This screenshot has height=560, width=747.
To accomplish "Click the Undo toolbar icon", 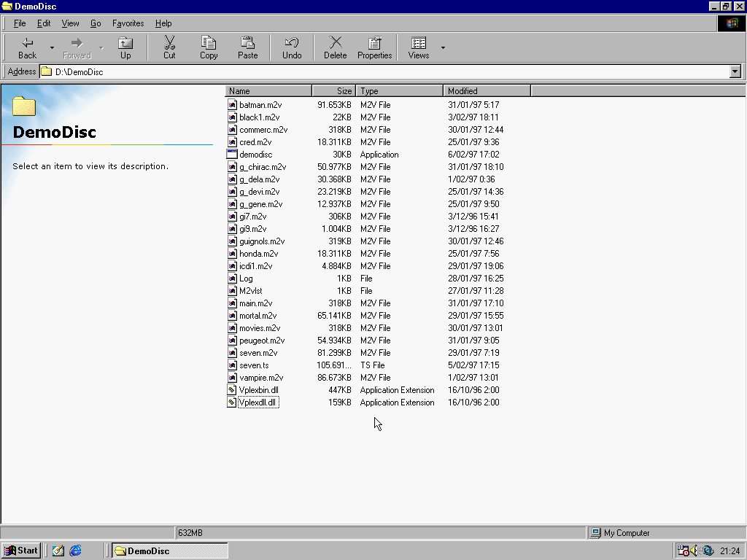I will click(292, 44).
